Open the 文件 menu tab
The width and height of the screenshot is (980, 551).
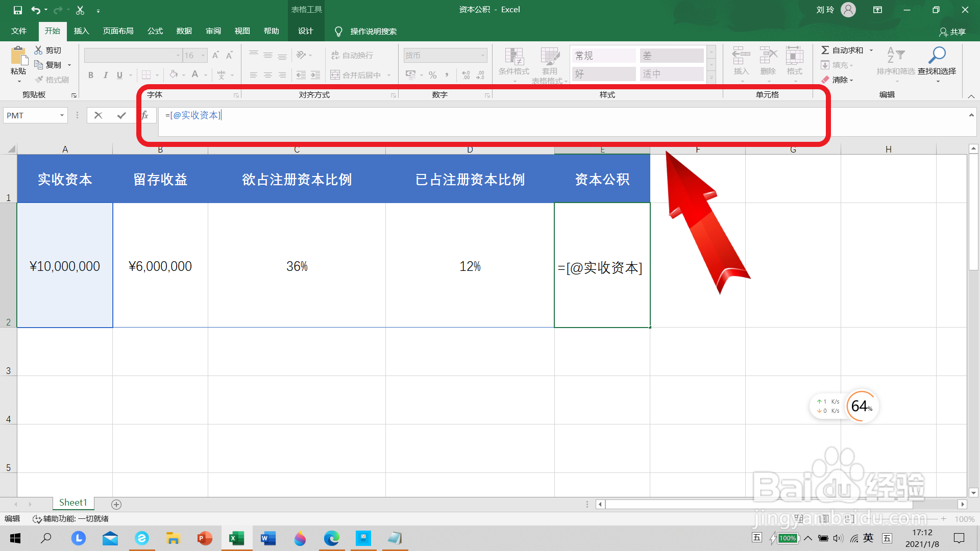click(x=19, y=31)
